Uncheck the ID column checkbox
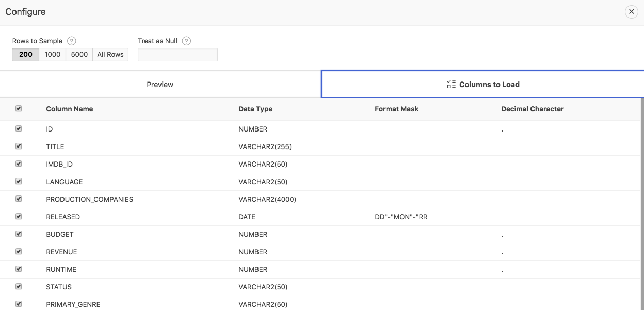This screenshot has width=644, height=310. (19, 129)
